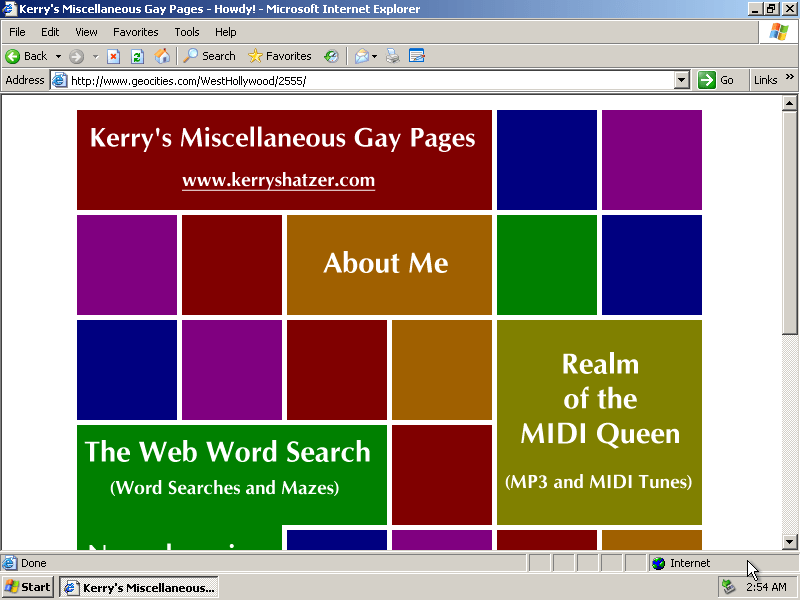Click the vertical scrollbar down arrow

789,542
